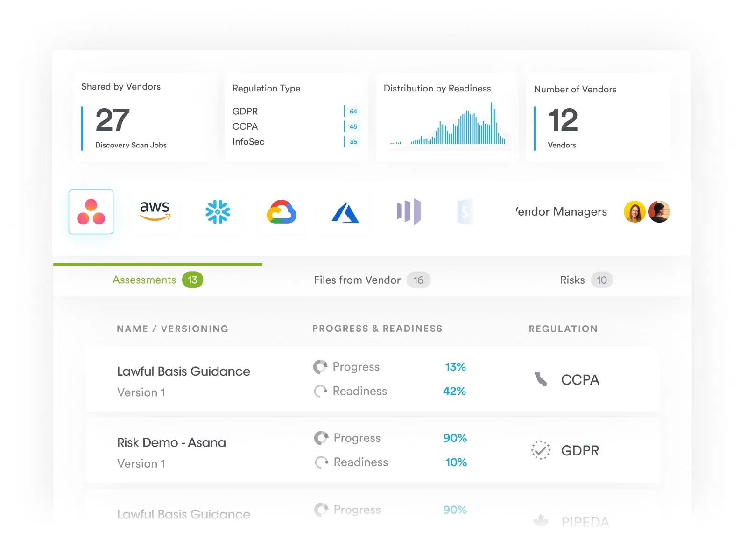Click the AWS vendor logo
Image resolution: width=747 pixels, height=560 pixels.
tap(155, 211)
